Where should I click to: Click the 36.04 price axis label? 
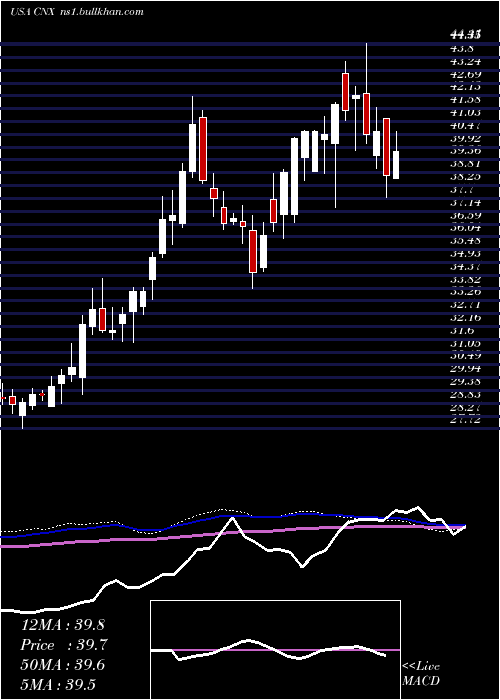coord(465,227)
